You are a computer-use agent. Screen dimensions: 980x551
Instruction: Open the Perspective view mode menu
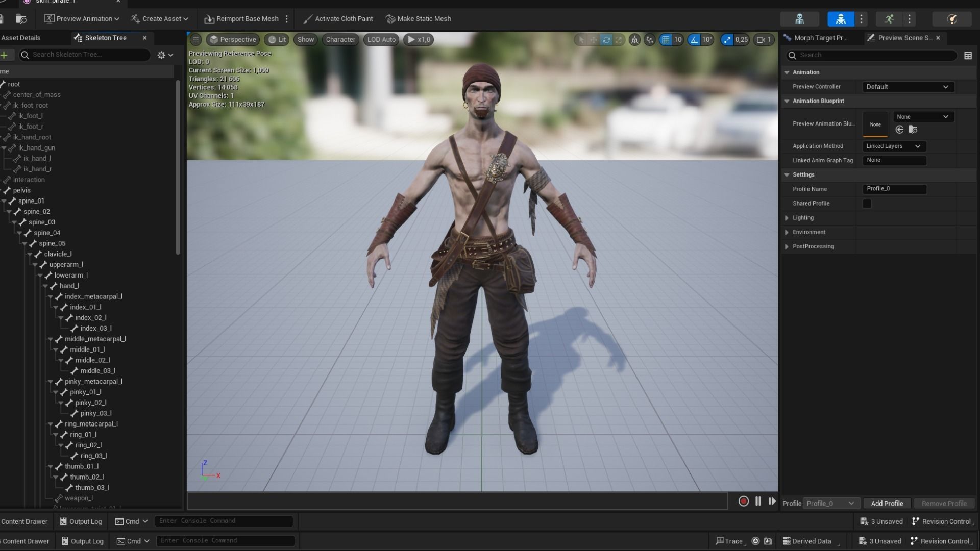click(x=233, y=39)
